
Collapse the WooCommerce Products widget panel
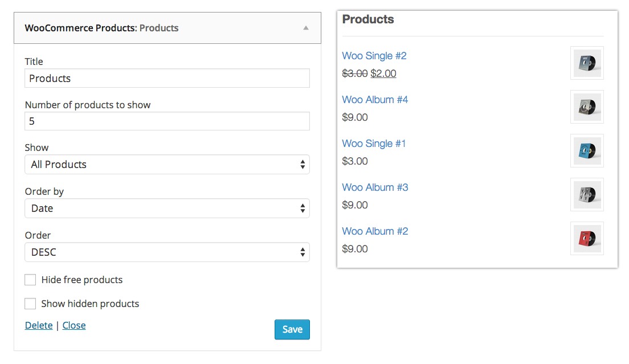(x=306, y=28)
